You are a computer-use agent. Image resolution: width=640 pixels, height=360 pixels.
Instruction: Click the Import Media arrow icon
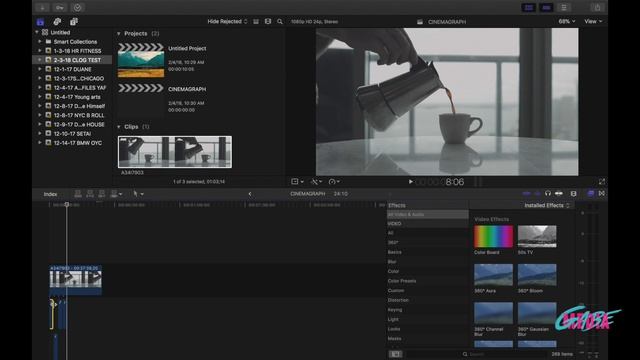(42, 7)
